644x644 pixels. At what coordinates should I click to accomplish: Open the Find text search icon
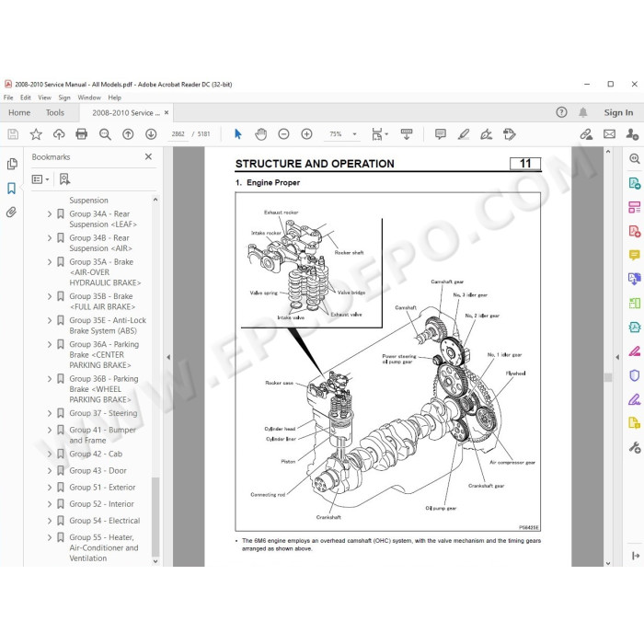point(105,134)
